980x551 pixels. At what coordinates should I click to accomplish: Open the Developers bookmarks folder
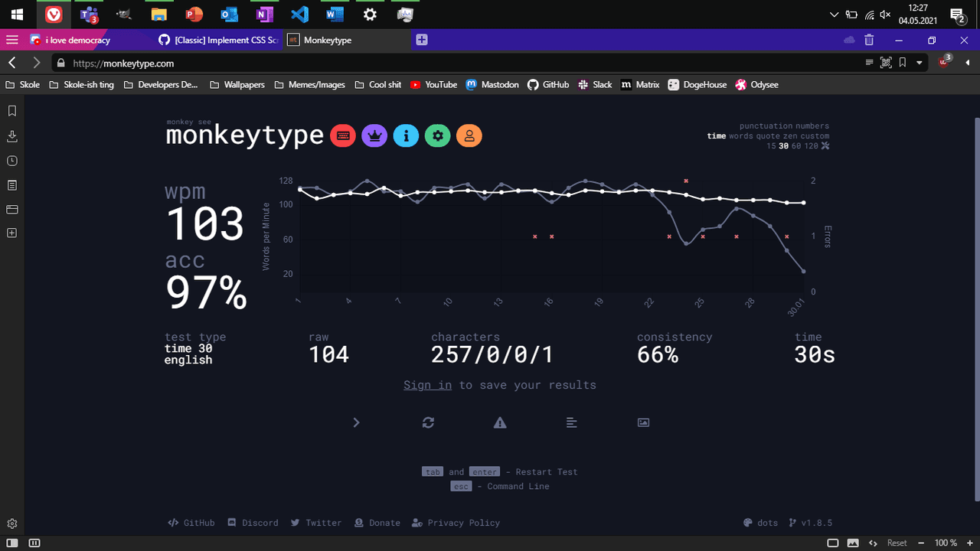tap(161, 85)
